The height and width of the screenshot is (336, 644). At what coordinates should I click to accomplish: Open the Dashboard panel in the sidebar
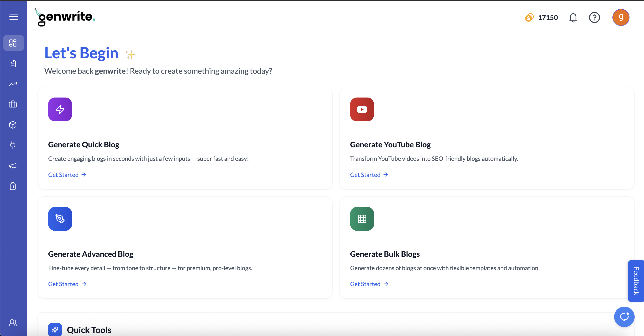coord(13,43)
